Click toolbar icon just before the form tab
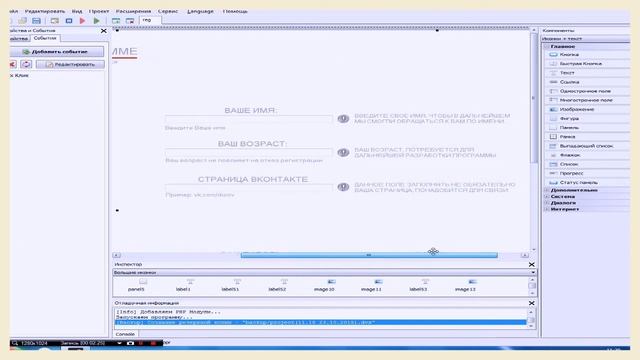 pos(130,21)
